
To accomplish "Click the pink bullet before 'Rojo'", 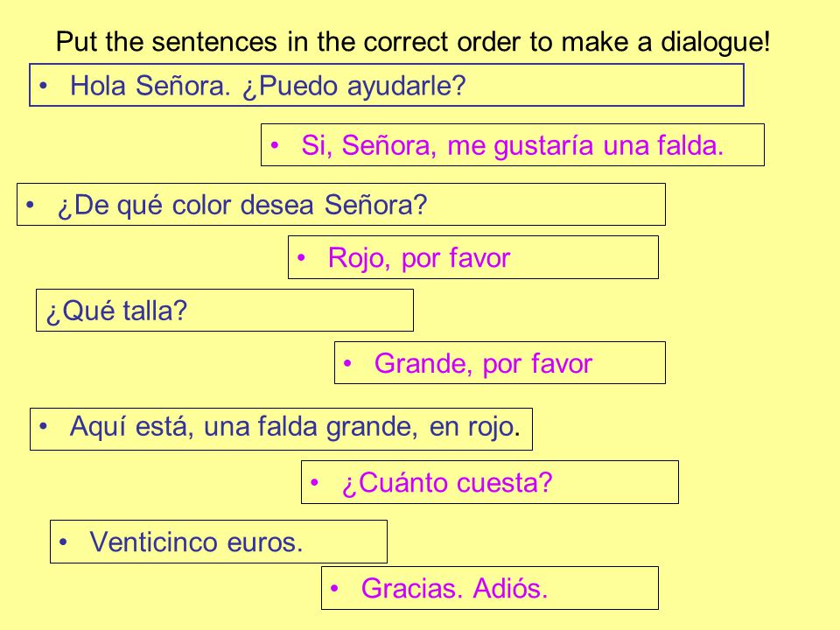I will point(302,257).
